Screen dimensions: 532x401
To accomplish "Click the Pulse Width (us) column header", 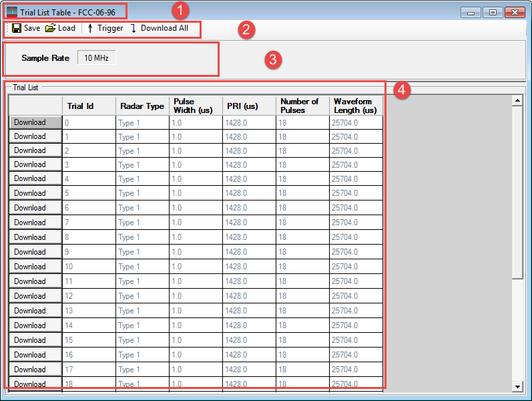I will (196, 106).
